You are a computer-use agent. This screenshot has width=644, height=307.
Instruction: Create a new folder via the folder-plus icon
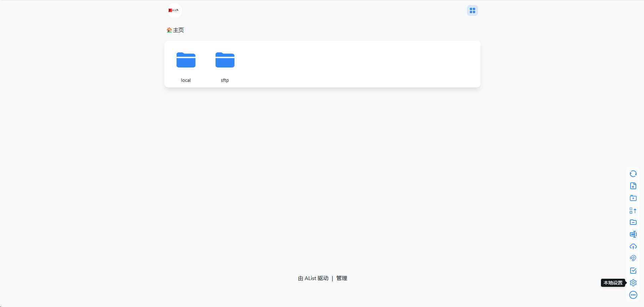(x=633, y=198)
